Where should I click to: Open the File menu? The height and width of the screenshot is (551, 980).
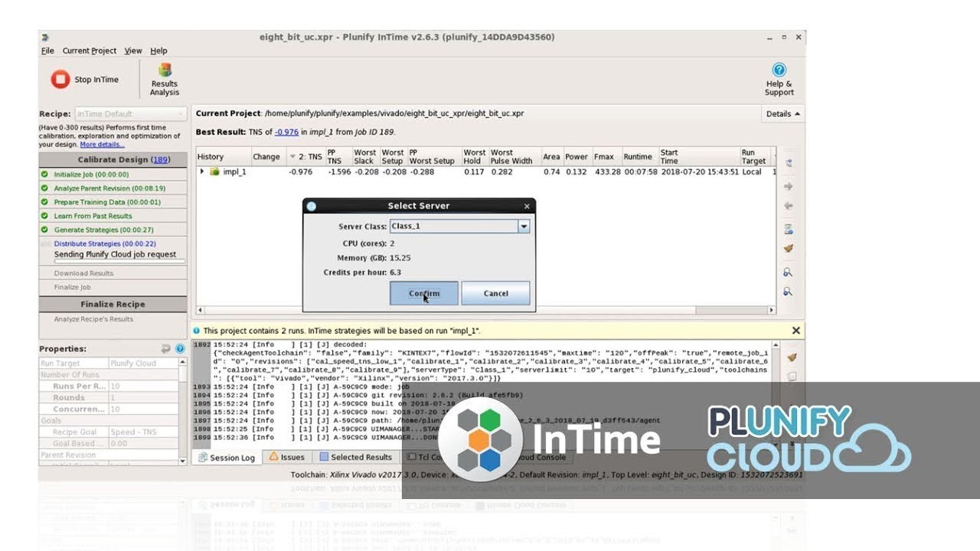click(47, 51)
